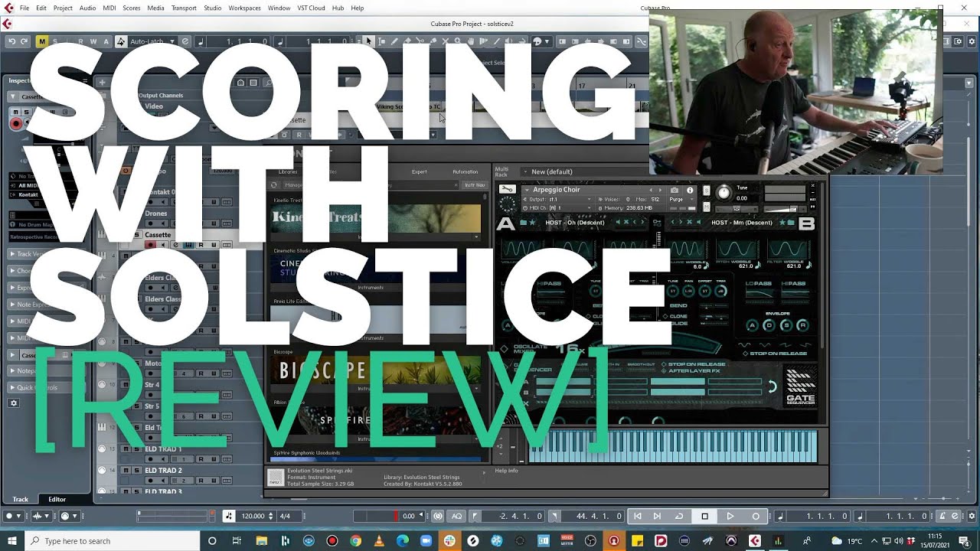Click the Instr Nav button in Kontakt browser
The image size is (980, 551).
coord(475,185)
